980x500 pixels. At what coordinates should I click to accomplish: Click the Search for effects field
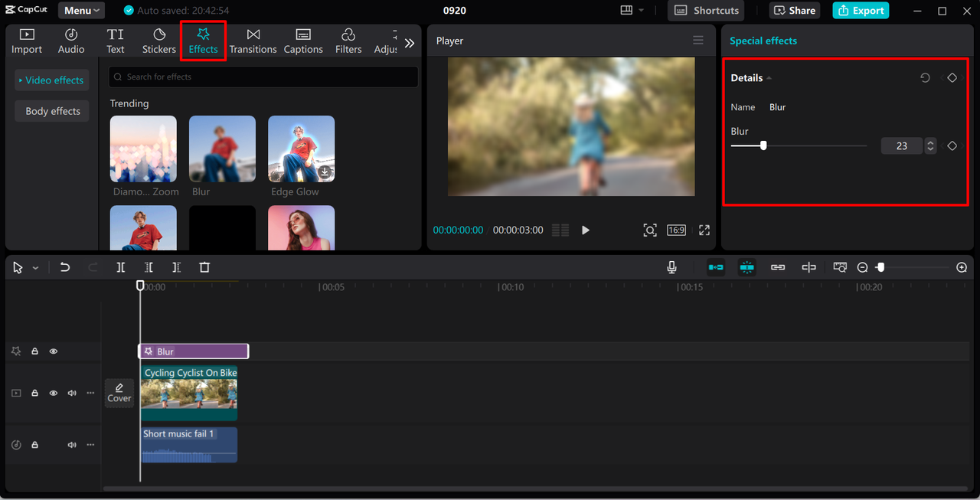tap(263, 77)
